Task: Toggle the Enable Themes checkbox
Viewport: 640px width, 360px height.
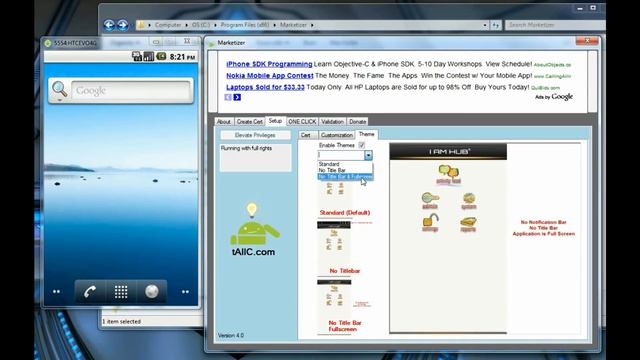Action: 362,145
